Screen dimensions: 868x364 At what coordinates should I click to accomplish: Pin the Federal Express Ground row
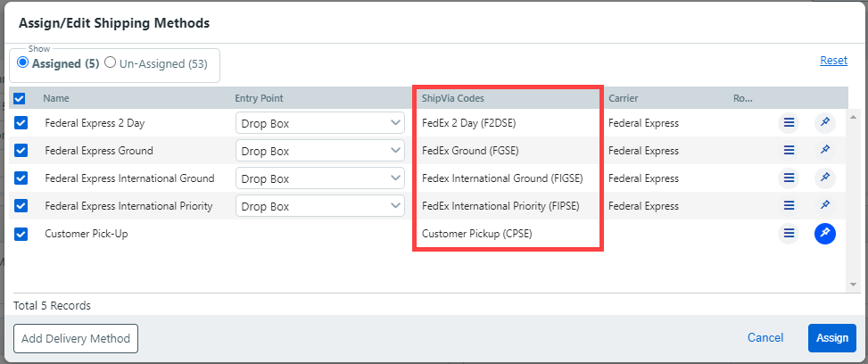(x=825, y=151)
